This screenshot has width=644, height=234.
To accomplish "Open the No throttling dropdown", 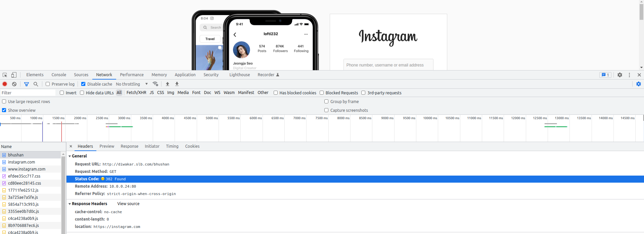I will (x=132, y=84).
